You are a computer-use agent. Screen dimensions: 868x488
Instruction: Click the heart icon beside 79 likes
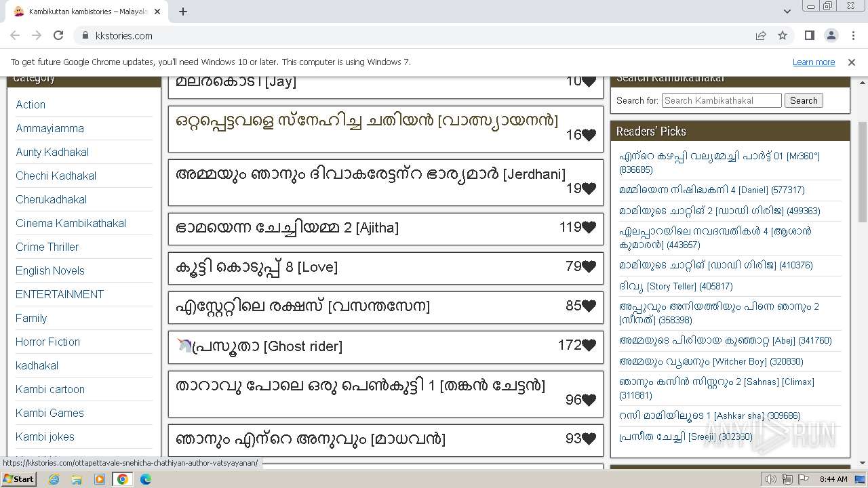589,267
